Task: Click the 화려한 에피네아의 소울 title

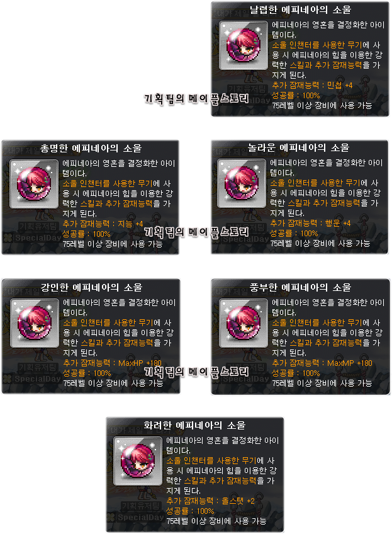Action: click(x=194, y=425)
